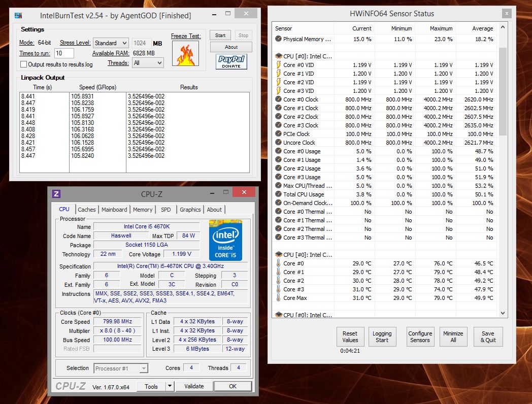
Task: Click the Maximum column header in HWiNFO64
Action: [436, 28]
